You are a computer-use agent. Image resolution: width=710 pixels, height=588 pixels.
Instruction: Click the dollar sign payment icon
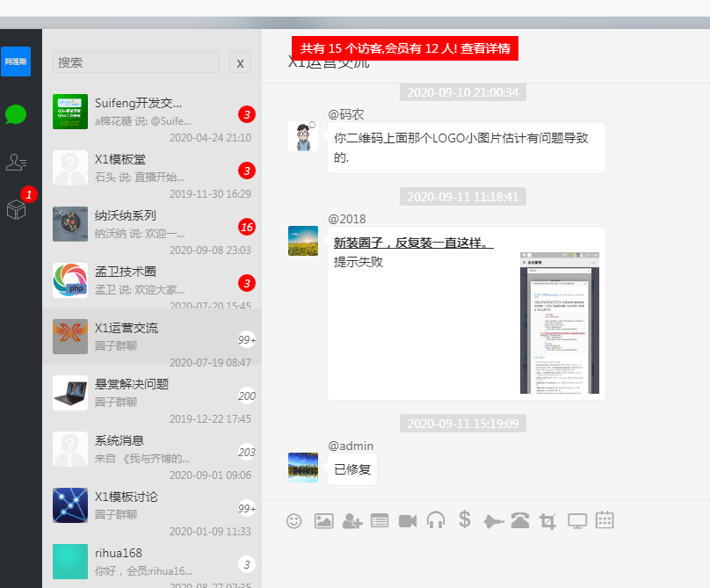pyautogui.click(x=465, y=519)
